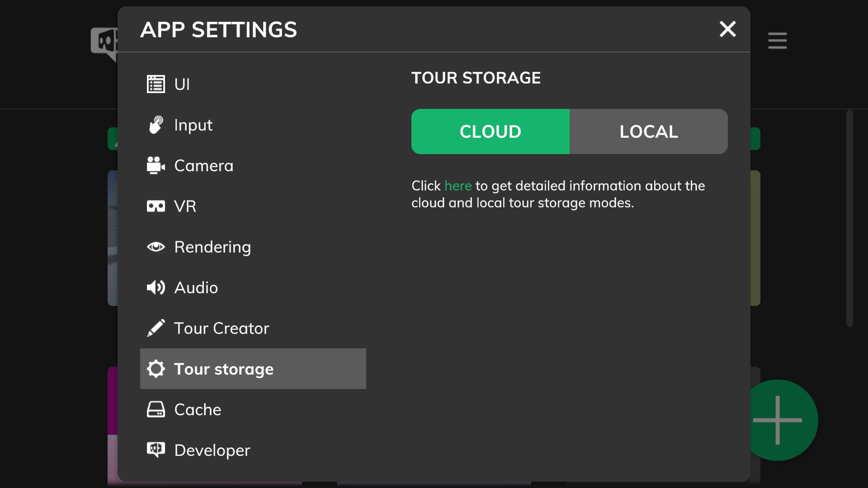Open the Camera settings section
Screen dimensions: 868x488
(203, 165)
